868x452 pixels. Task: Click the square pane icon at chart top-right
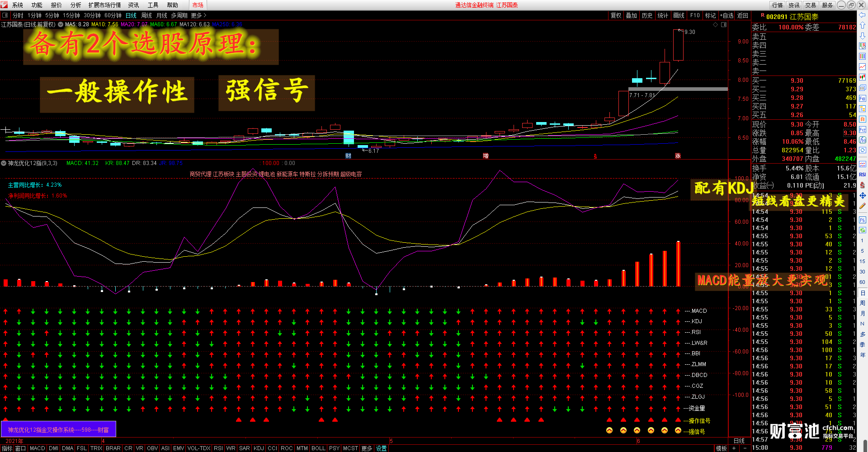723,24
